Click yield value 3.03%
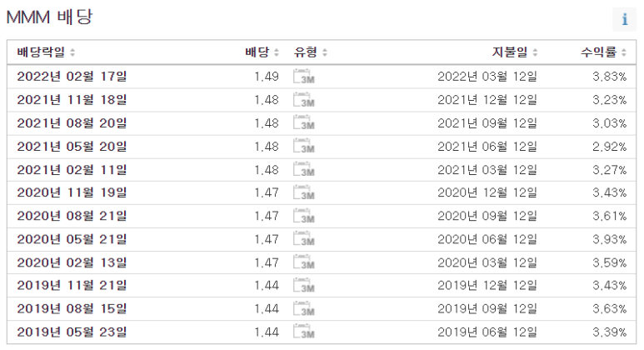The width and height of the screenshot is (644, 350). point(610,123)
